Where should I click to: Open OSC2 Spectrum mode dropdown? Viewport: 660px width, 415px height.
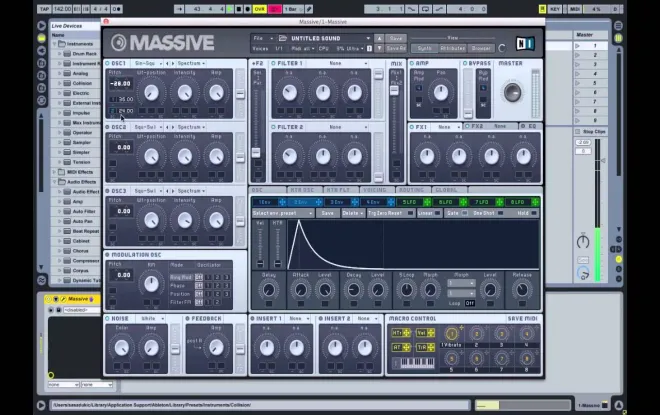(191, 127)
